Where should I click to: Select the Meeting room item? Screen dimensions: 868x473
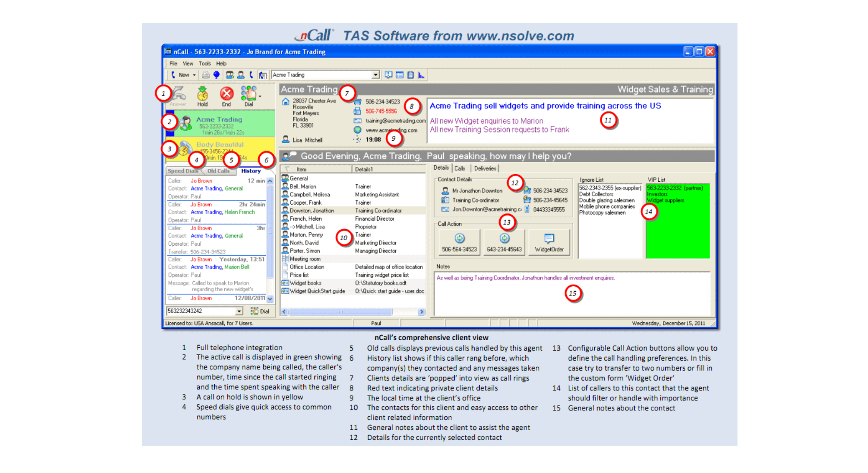353,259
